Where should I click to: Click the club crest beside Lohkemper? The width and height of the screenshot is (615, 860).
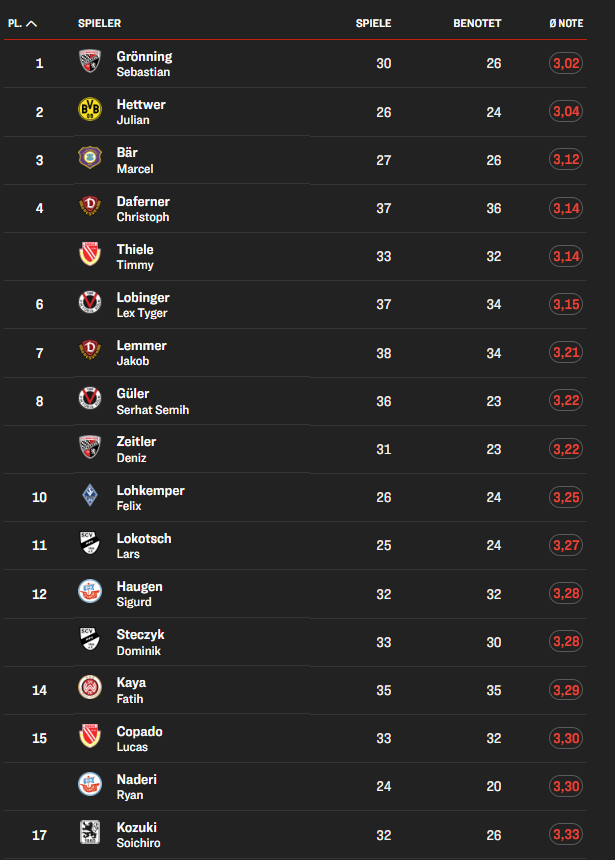(x=90, y=496)
